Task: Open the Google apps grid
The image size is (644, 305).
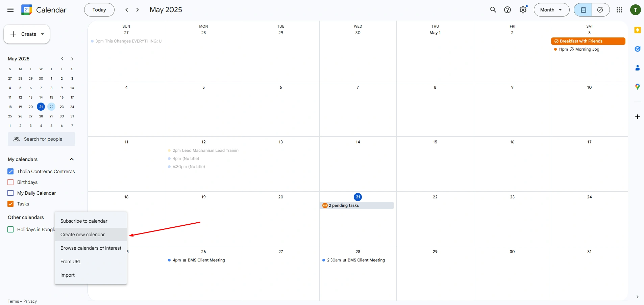Action: (x=619, y=10)
